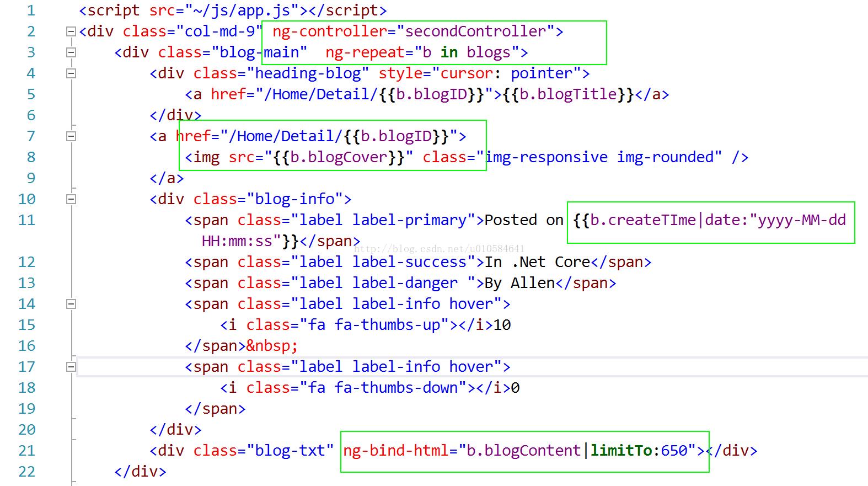Screen dimensions: 868x486
Task: Click line number 22 in the gutter
Action: [x=26, y=472]
